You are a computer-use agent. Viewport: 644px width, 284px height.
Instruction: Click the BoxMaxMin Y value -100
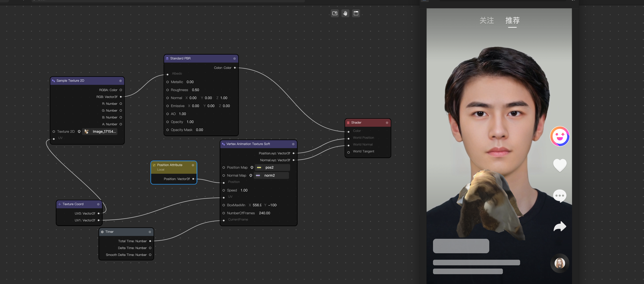click(272, 205)
